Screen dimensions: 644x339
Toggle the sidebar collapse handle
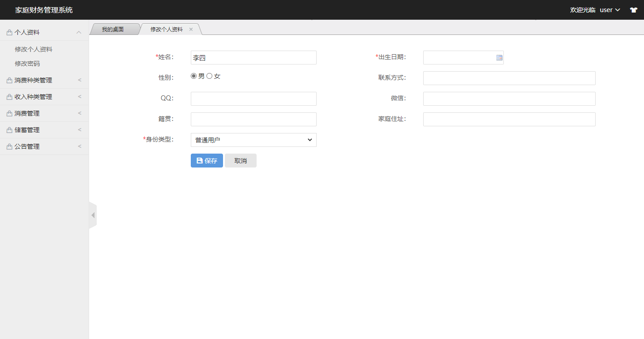(x=93, y=215)
